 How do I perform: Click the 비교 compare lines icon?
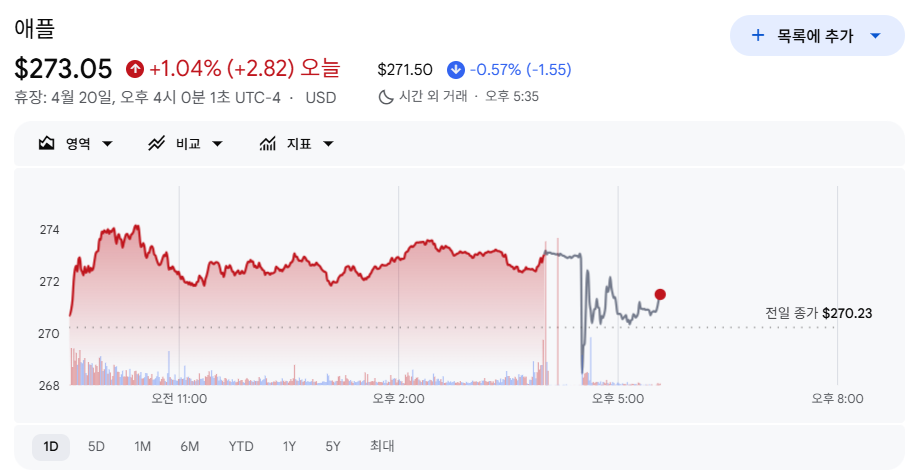pos(157,143)
